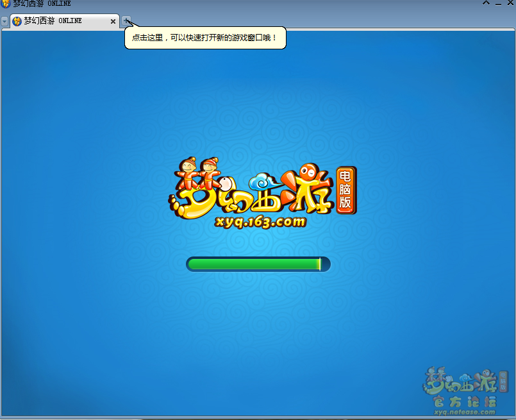Screen dimensions: 516x420
Task: Click the icon on 梦幻西游 tab
Action: click(x=17, y=21)
